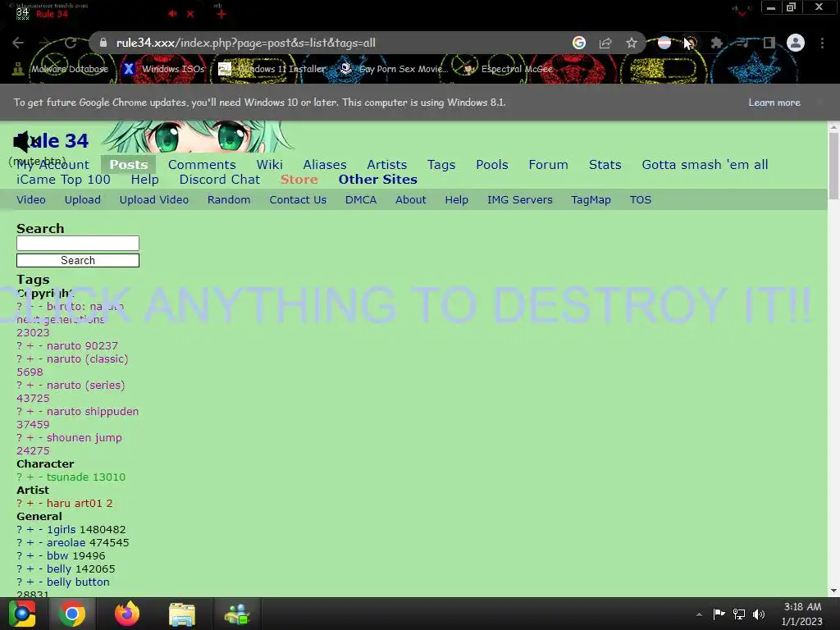
Task: Open a new tab with the plus button
Action: pyautogui.click(x=221, y=14)
